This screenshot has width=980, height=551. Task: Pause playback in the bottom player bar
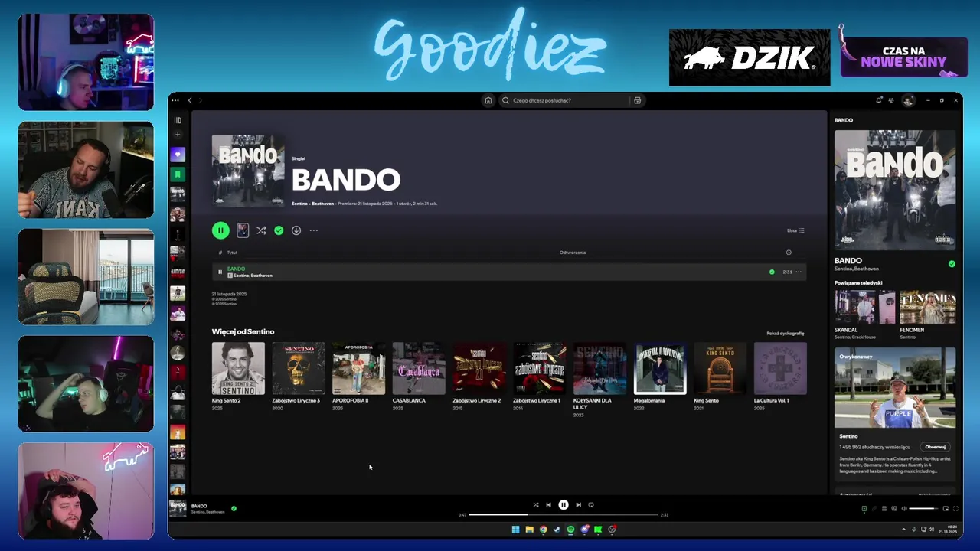point(563,505)
